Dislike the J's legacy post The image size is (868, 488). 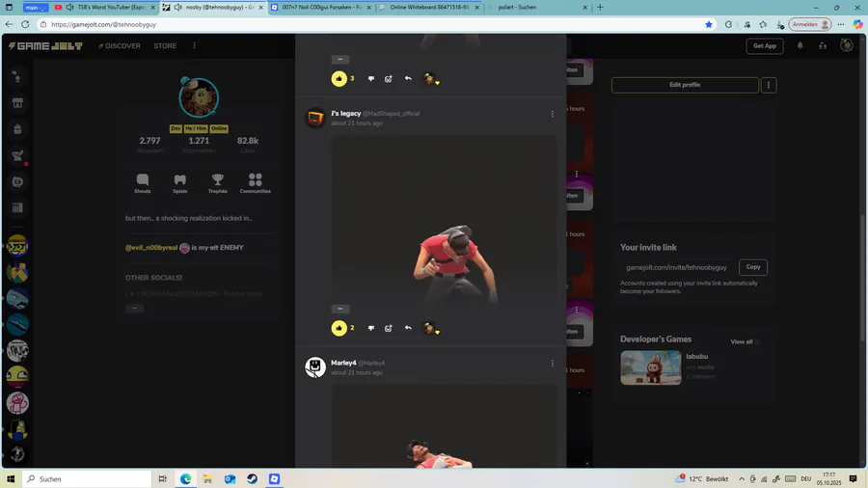(x=371, y=328)
